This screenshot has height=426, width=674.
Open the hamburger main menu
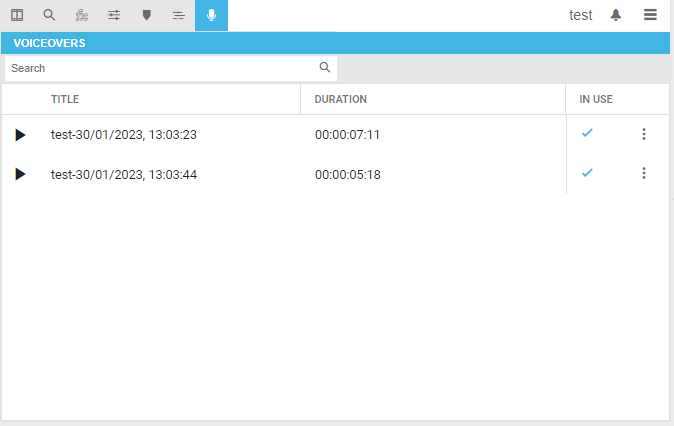pyautogui.click(x=650, y=15)
